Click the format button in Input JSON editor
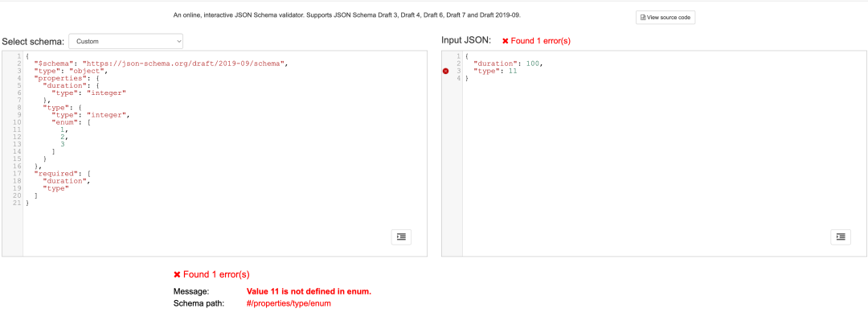This screenshot has width=868, height=321. tap(841, 237)
